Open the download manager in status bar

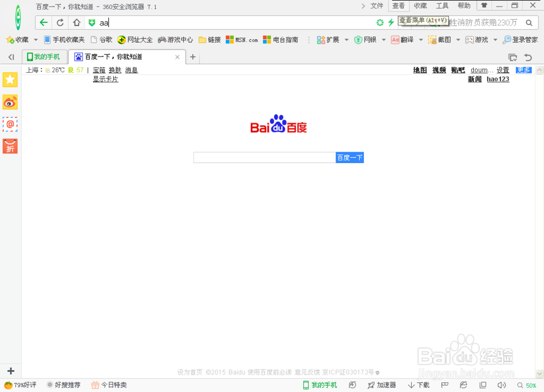tap(419, 385)
